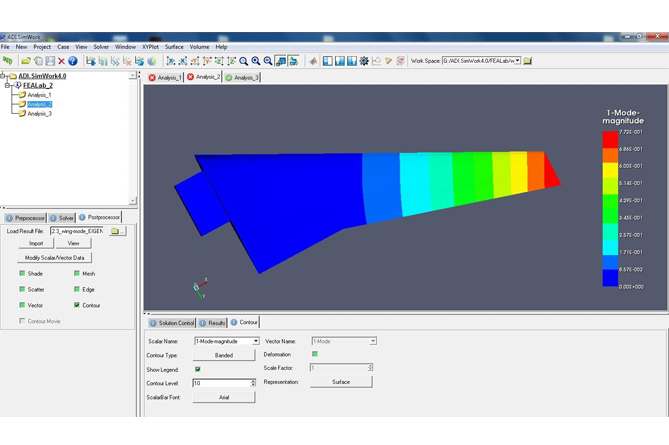Click the browse folder icon for result file
Viewport: 669px width, 445px height.
[x=116, y=231]
